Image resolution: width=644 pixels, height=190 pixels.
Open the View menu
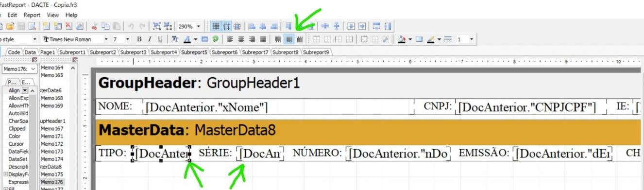(53, 15)
